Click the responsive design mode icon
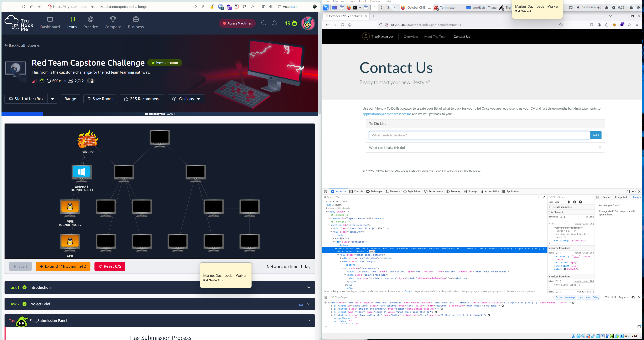The image size is (644, 340). pos(628,192)
